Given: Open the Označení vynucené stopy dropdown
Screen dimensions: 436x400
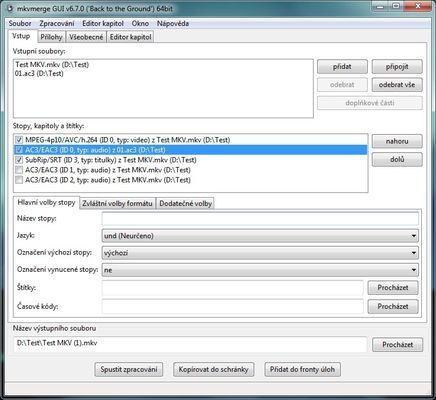Looking at the screenshot, I should click(260, 270).
